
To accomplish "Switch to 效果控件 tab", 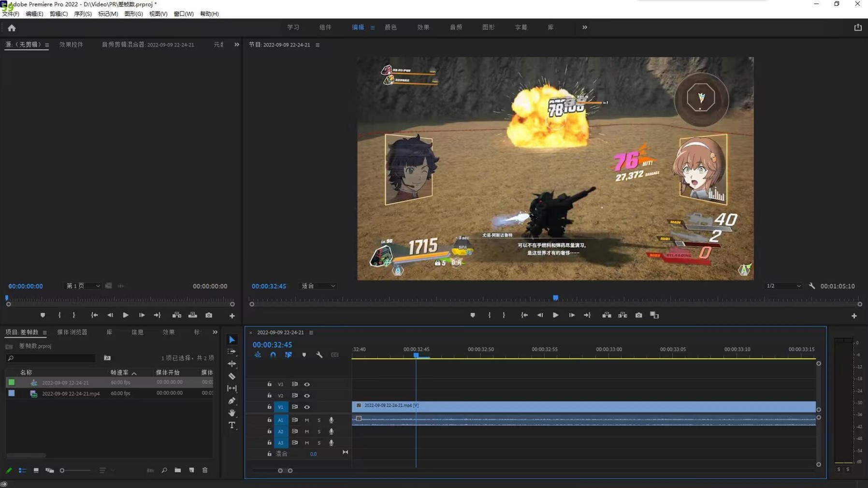I will click(x=71, y=44).
